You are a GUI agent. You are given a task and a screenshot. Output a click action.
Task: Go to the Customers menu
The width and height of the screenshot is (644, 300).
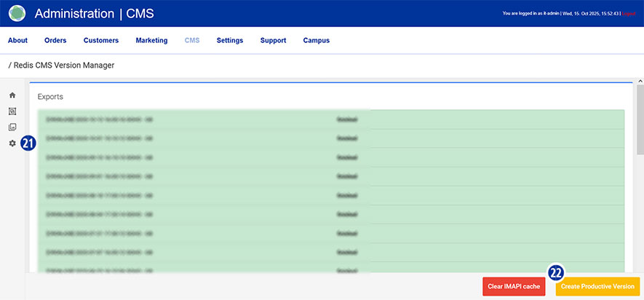[x=100, y=41]
